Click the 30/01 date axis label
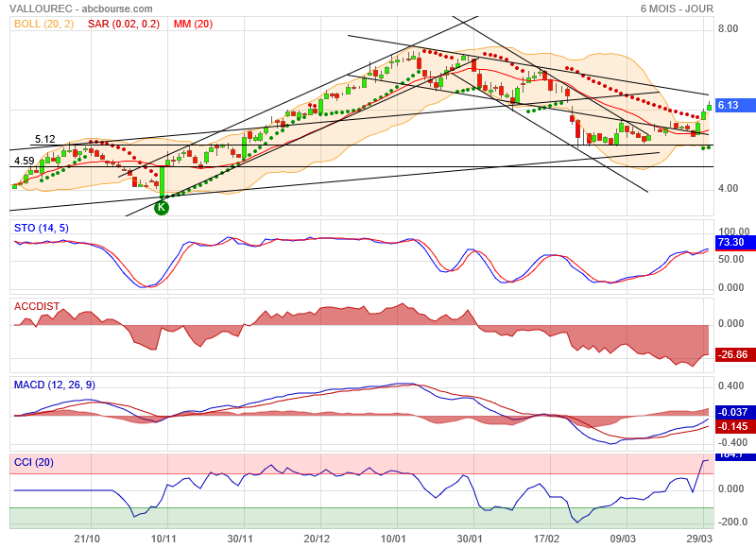Image resolution: width=756 pixels, height=548 pixels. [x=470, y=539]
